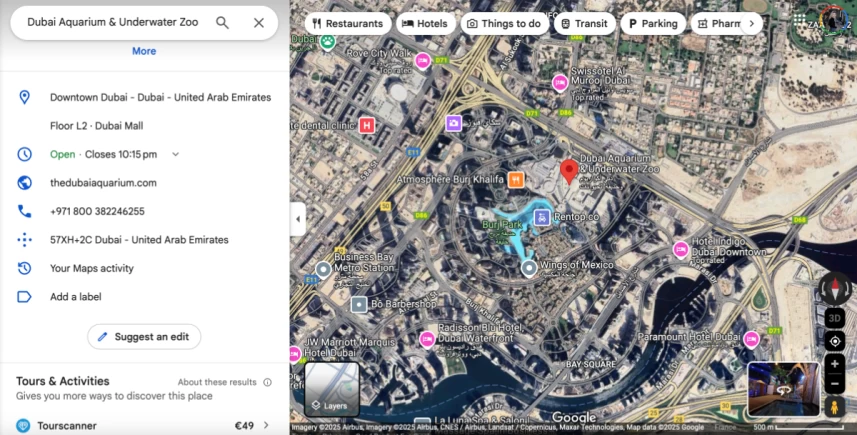Click Business Bay Metro Station marker
The height and width of the screenshot is (435, 857).
tap(324, 269)
